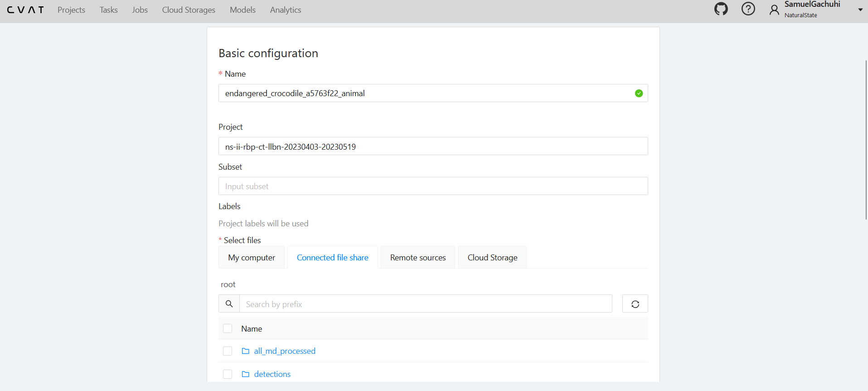The height and width of the screenshot is (391, 868).
Task: Click the Search by prefix field
Action: tap(426, 303)
